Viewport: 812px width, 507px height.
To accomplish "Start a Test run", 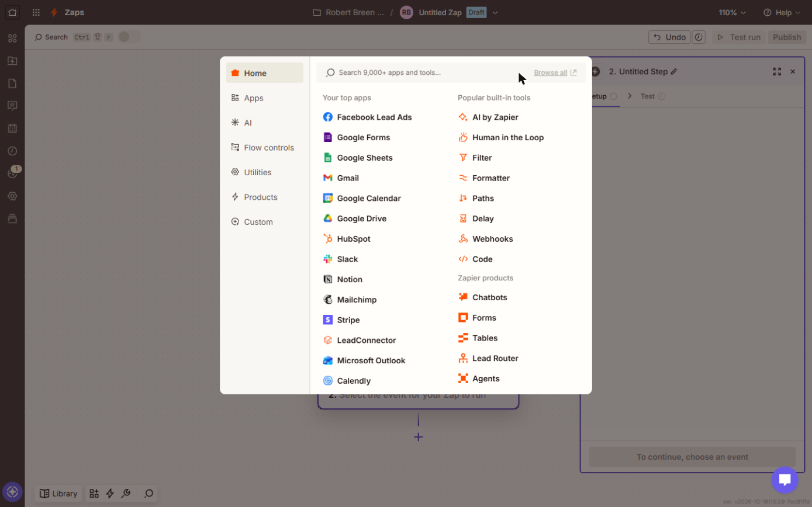I will tap(739, 37).
